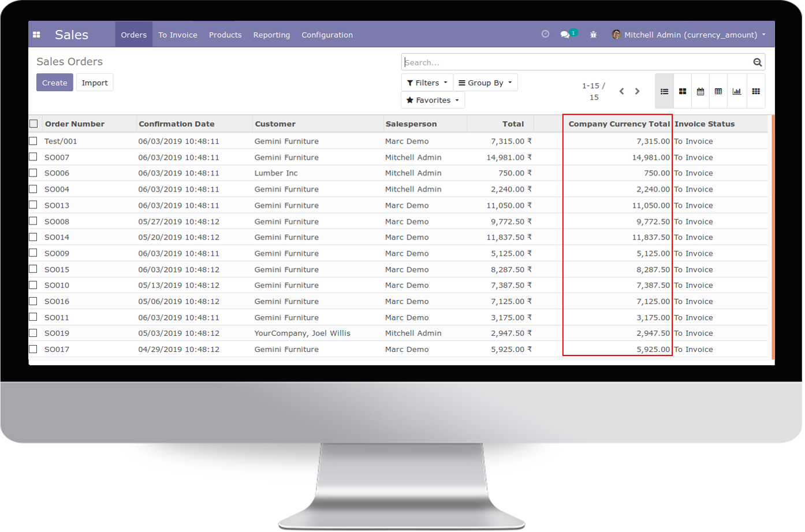The image size is (805, 532).
Task: Click SO019 confirmation date 05/03/2019
Action: (x=178, y=333)
